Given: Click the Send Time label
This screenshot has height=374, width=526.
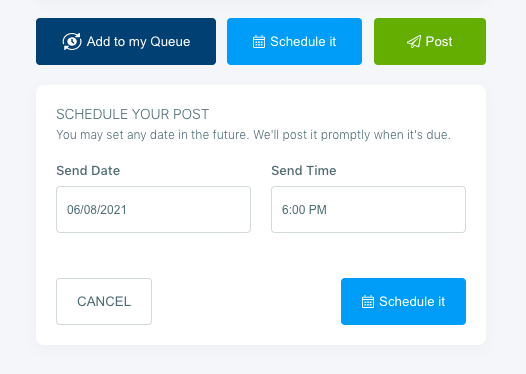Looking at the screenshot, I should pos(304,171).
